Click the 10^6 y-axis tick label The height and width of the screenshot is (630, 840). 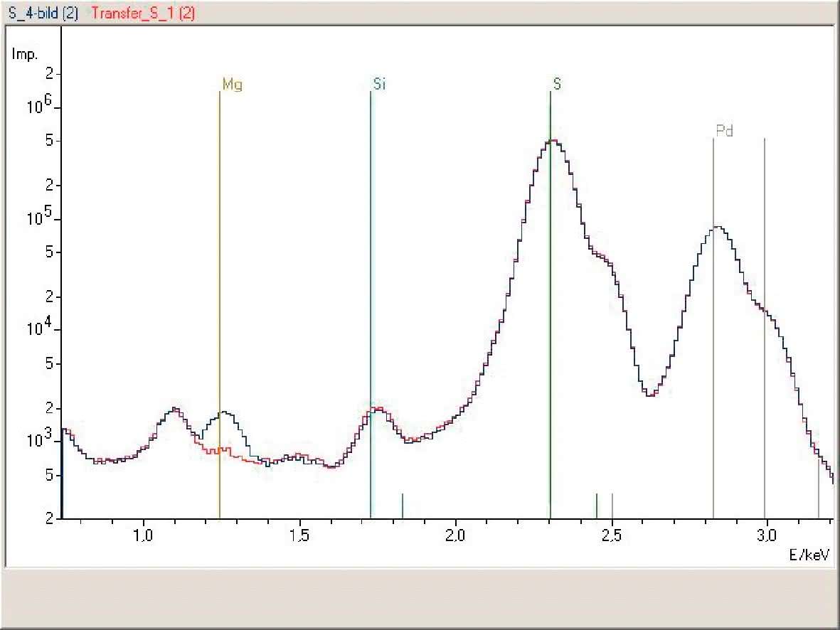40,105
